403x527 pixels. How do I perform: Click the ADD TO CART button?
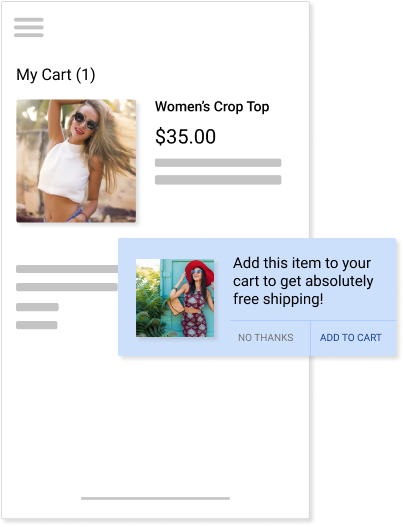351,337
